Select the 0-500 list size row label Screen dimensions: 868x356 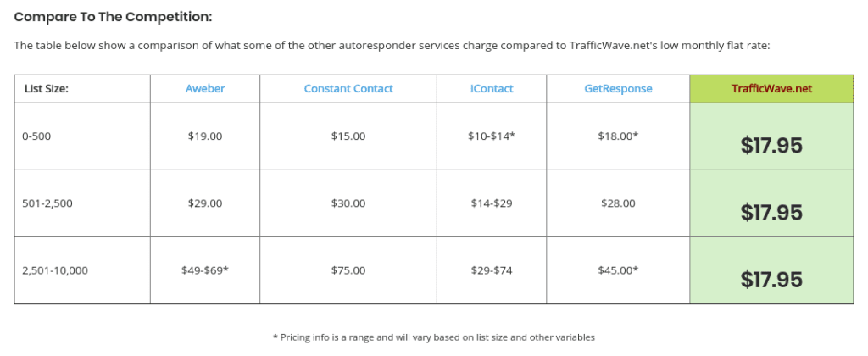tap(36, 136)
